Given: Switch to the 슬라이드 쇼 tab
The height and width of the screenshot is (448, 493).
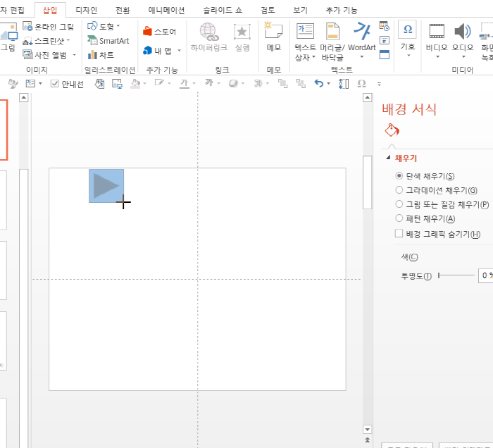Looking at the screenshot, I should (x=223, y=11).
